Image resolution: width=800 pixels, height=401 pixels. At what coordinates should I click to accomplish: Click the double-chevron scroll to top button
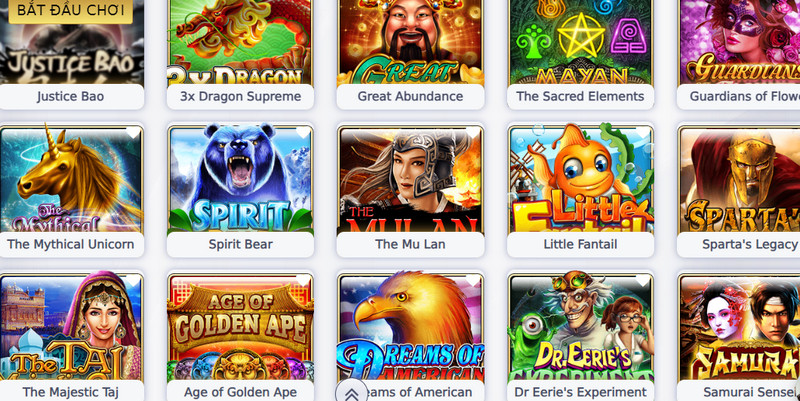pyautogui.click(x=351, y=393)
